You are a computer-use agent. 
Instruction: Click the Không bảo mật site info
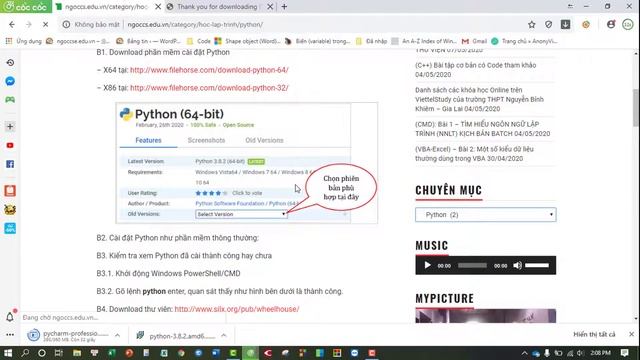tap(91, 24)
